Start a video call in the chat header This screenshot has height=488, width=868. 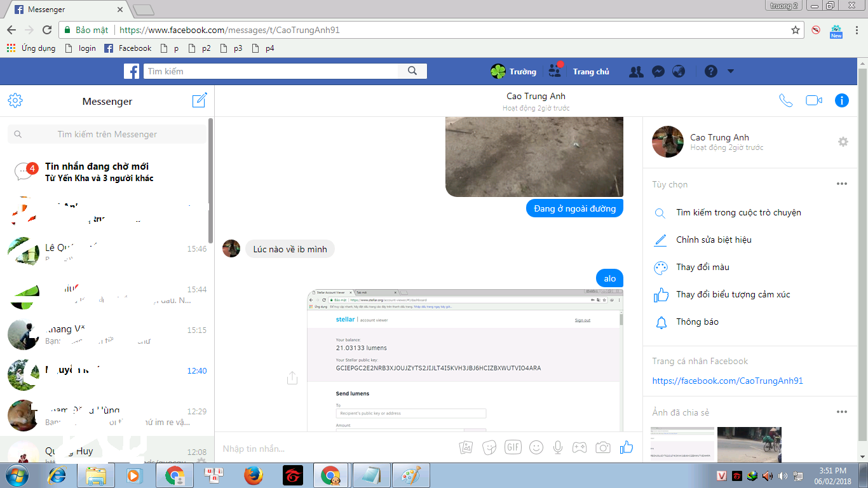tap(814, 100)
